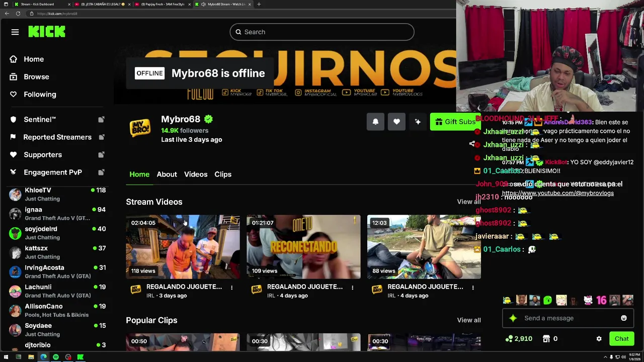Switch to the Clips tab
The width and height of the screenshot is (644, 362).
coord(223,174)
